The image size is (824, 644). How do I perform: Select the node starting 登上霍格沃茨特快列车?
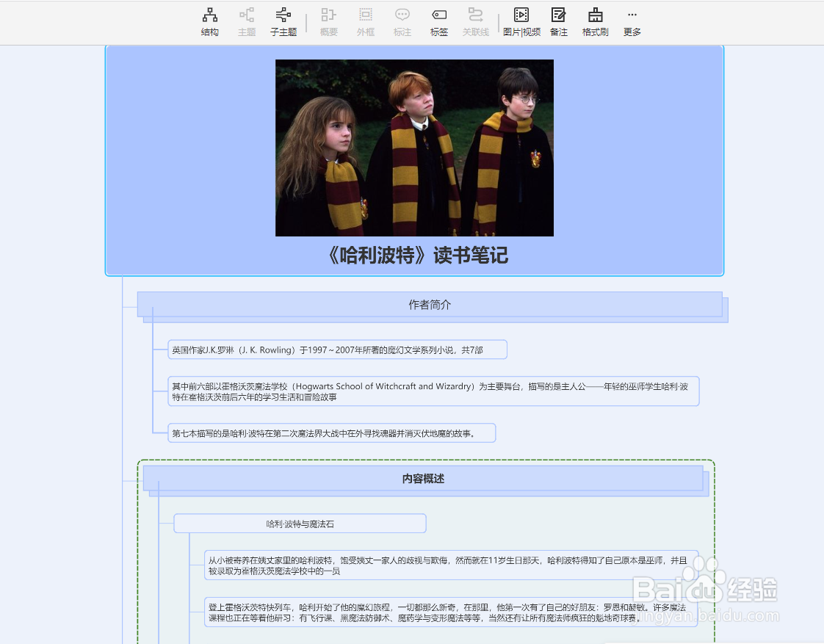point(452,612)
